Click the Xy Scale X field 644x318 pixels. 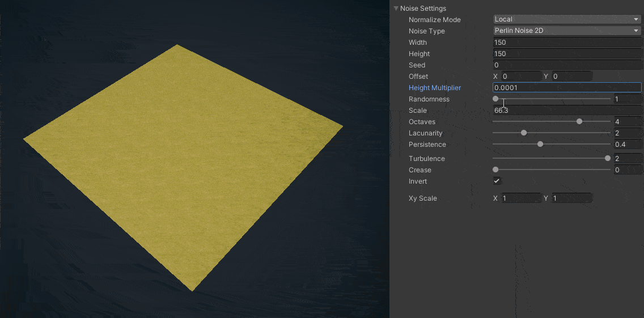coord(520,198)
